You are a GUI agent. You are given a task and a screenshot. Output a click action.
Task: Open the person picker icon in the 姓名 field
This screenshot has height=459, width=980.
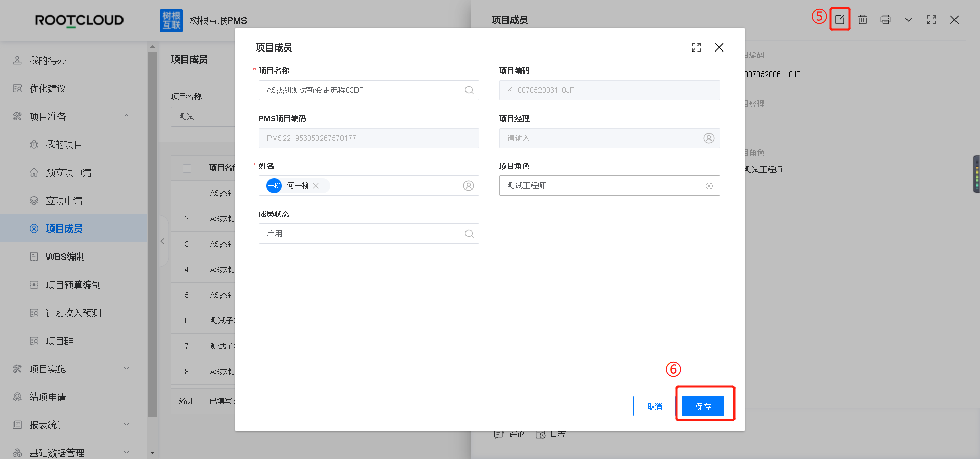469,186
